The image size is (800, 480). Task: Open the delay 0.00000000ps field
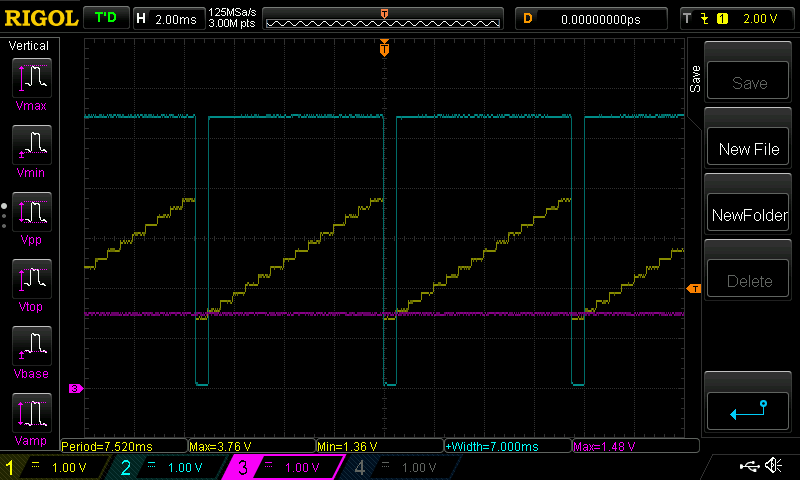pos(590,18)
